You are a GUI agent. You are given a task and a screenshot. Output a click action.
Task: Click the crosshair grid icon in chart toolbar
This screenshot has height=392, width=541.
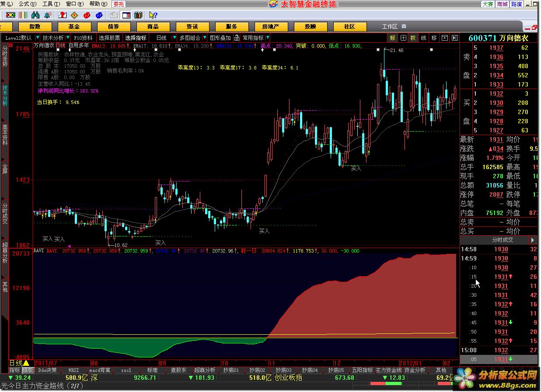403,38
